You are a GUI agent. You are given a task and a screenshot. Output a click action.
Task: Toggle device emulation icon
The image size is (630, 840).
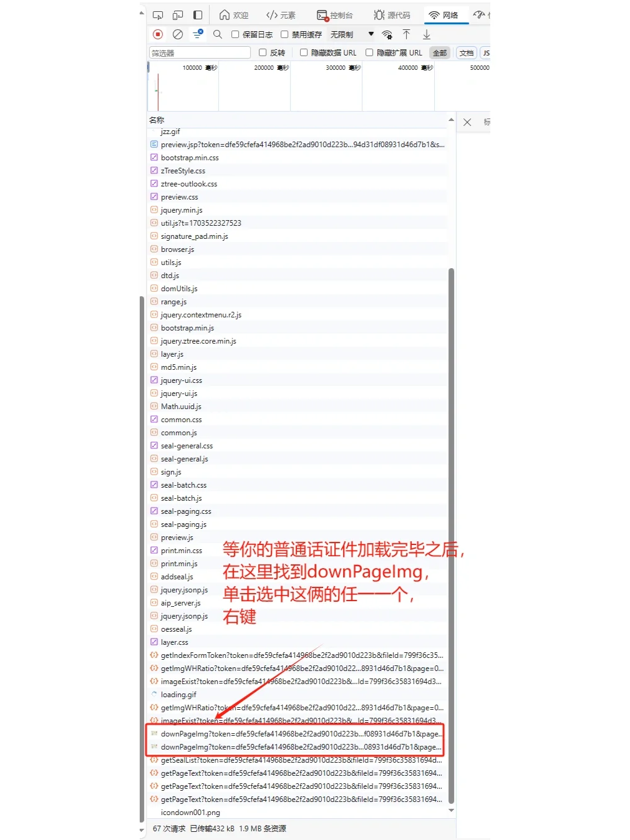pyautogui.click(x=178, y=15)
